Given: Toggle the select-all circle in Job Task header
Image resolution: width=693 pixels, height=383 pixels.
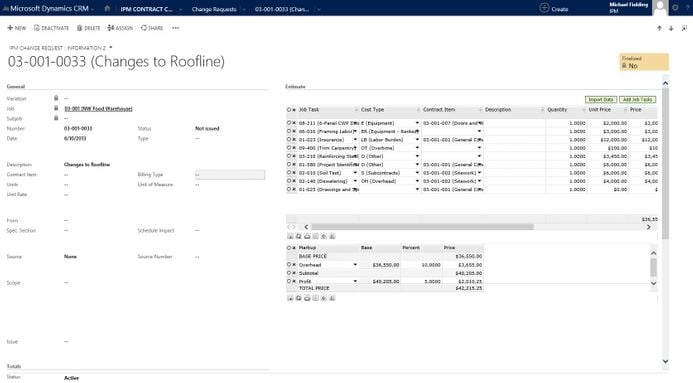Looking at the screenshot, I should (289, 110).
